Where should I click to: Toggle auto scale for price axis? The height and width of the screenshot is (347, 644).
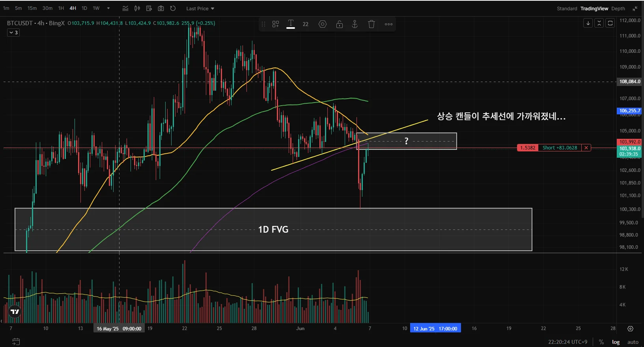[633, 342]
